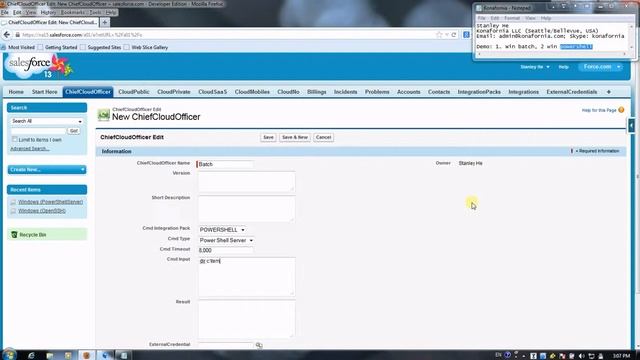Open the Cmd Type dropdown

pos(226,240)
